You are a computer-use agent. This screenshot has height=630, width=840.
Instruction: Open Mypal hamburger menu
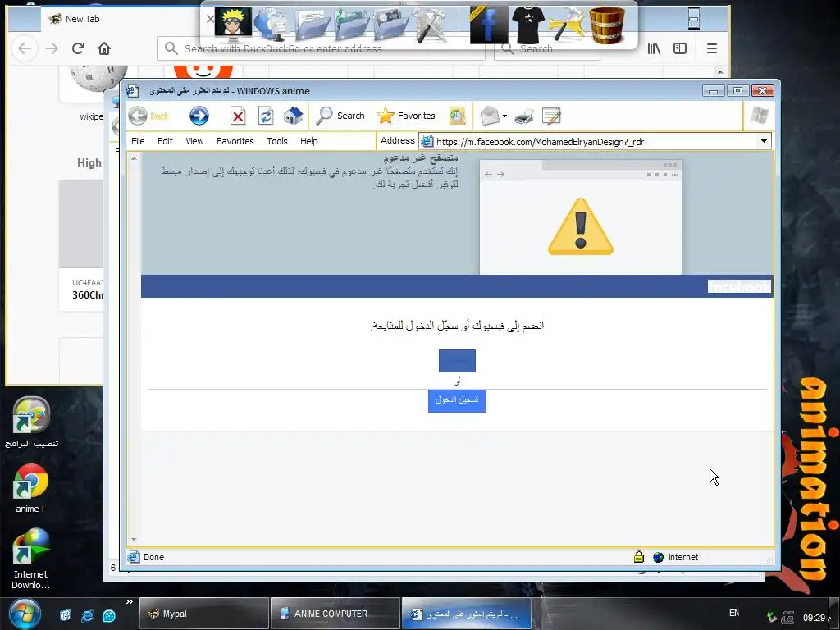(711, 48)
